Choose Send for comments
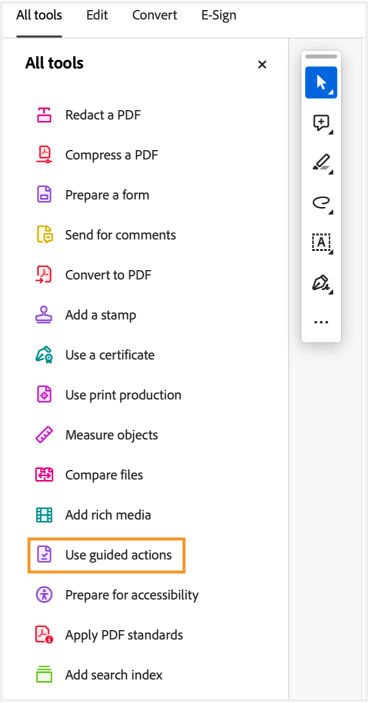 (121, 235)
